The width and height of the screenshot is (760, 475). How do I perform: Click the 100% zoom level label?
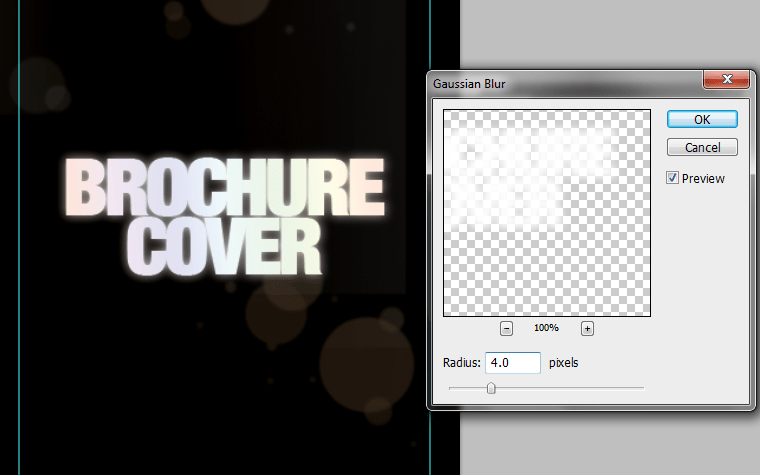click(546, 328)
